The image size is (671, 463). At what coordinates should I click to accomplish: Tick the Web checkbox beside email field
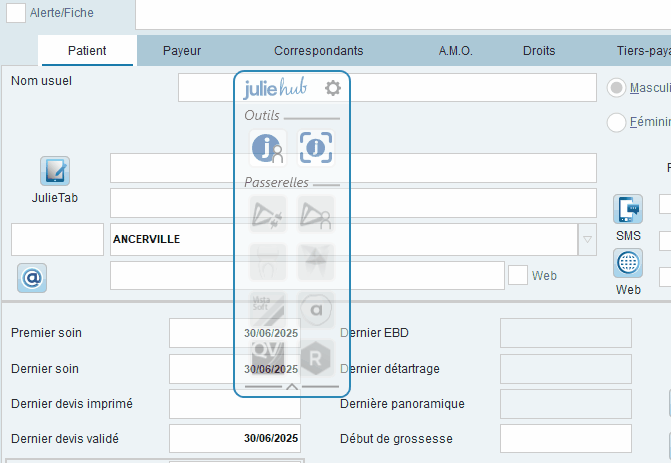tap(518, 275)
